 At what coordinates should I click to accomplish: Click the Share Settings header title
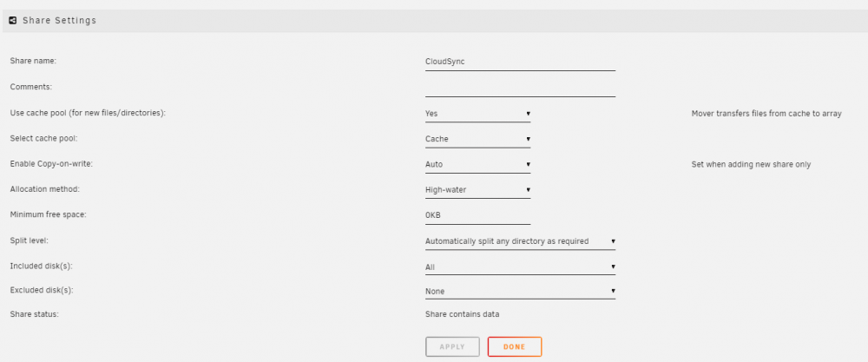pos(59,21)
